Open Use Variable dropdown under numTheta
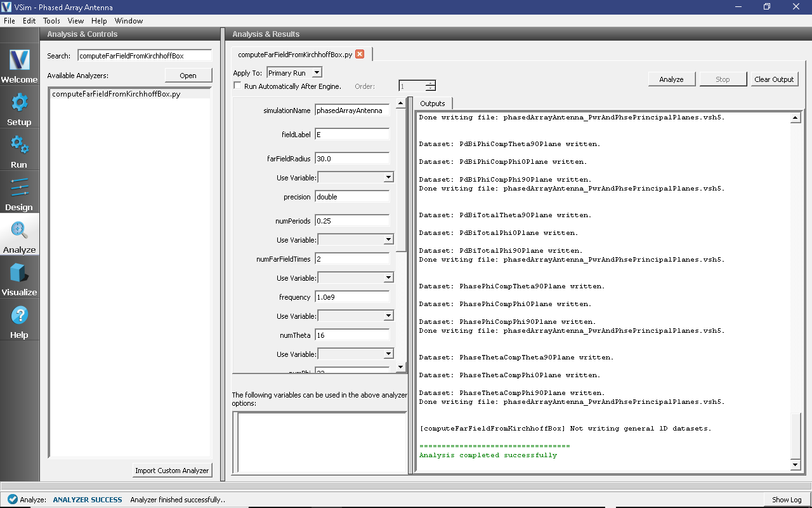Viewport: 812px width, 508px height. (355, 354)
